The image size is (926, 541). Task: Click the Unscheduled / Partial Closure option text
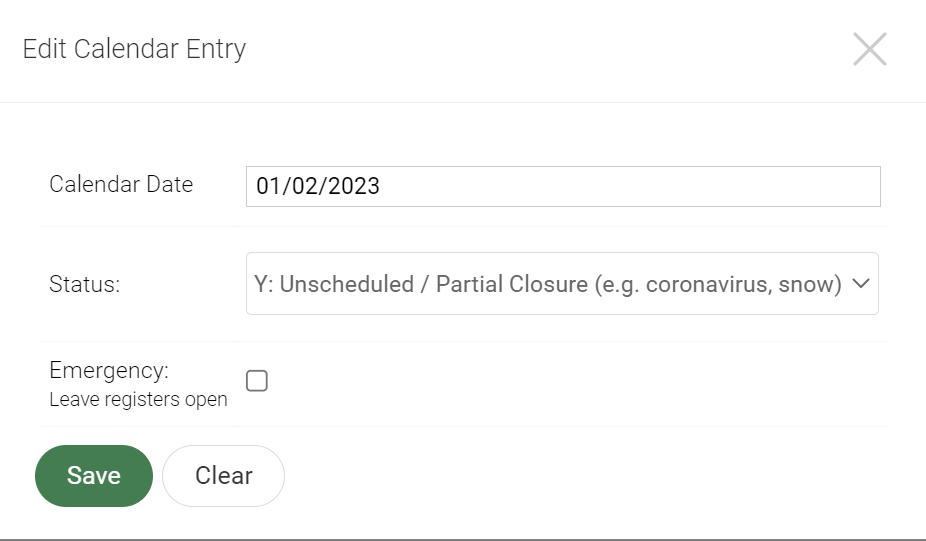(x=547, y=284)
